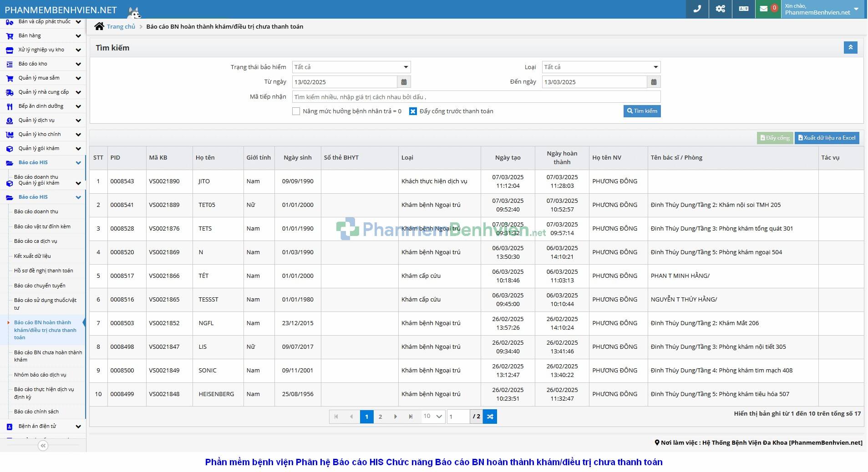The height and width of the screenshot is (472, 868).
Task: Click the home icon in breadcrumb
Action: (x=99, y=26)
